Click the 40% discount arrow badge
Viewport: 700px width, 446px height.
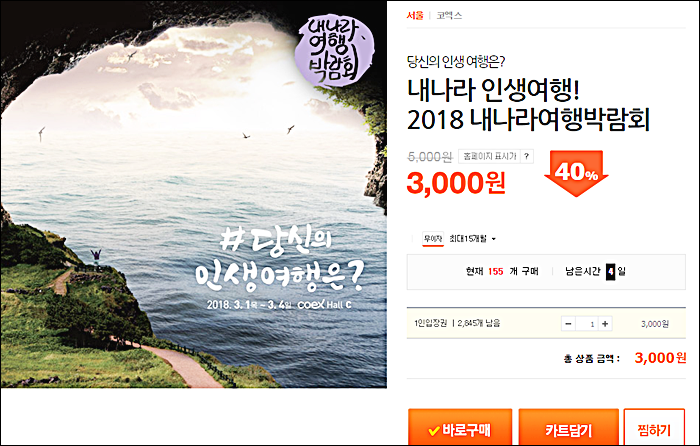(x=576, y=173)
